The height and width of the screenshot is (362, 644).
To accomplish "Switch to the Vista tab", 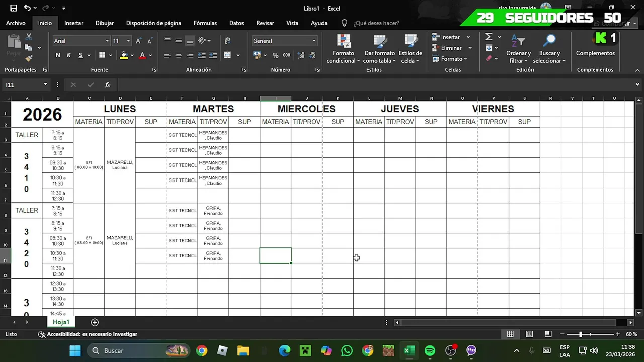I will (292, 23).
